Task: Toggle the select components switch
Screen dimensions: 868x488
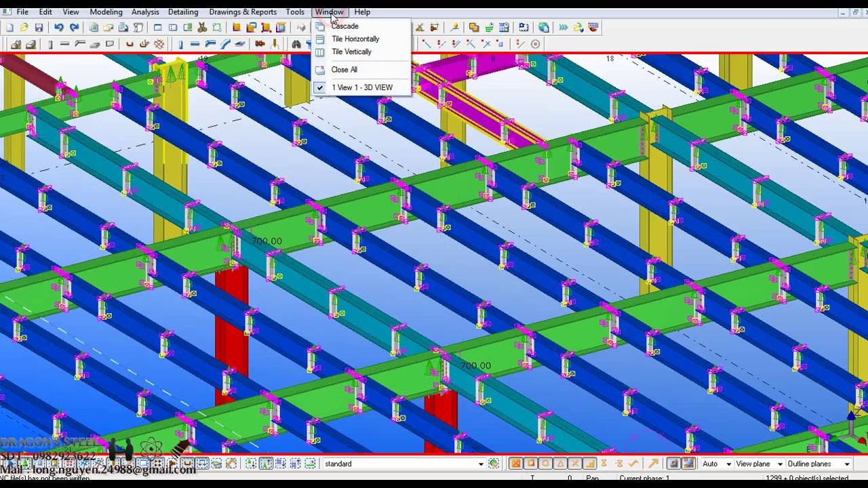Action: tap(251, 464)
